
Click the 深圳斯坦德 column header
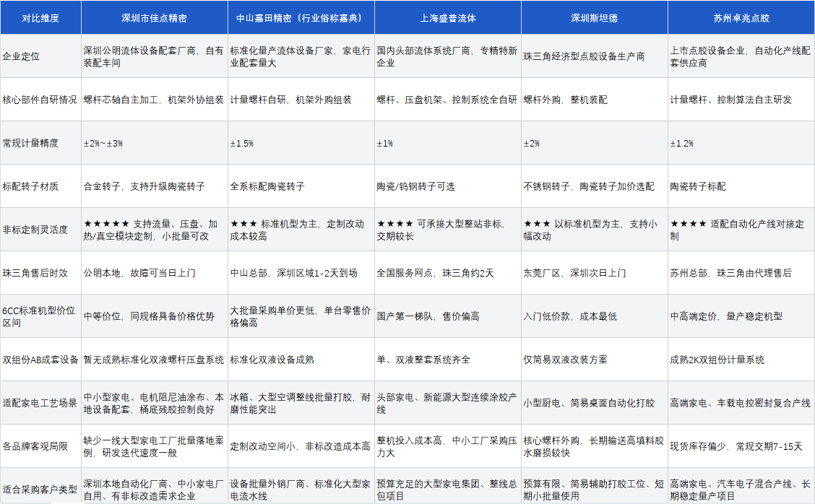594,17
